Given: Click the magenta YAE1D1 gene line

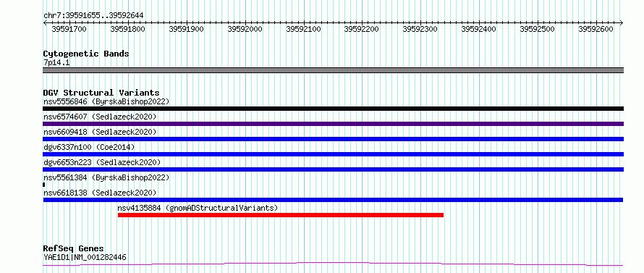Looking at the screenshot, I should click(x=333, y=264).
